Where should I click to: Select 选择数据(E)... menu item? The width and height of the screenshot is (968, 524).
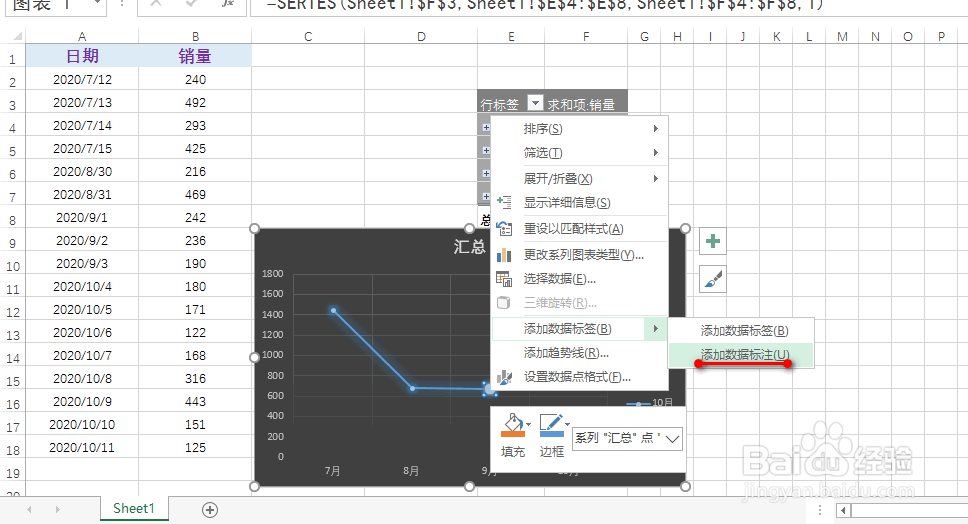click(x=579, y=279)
